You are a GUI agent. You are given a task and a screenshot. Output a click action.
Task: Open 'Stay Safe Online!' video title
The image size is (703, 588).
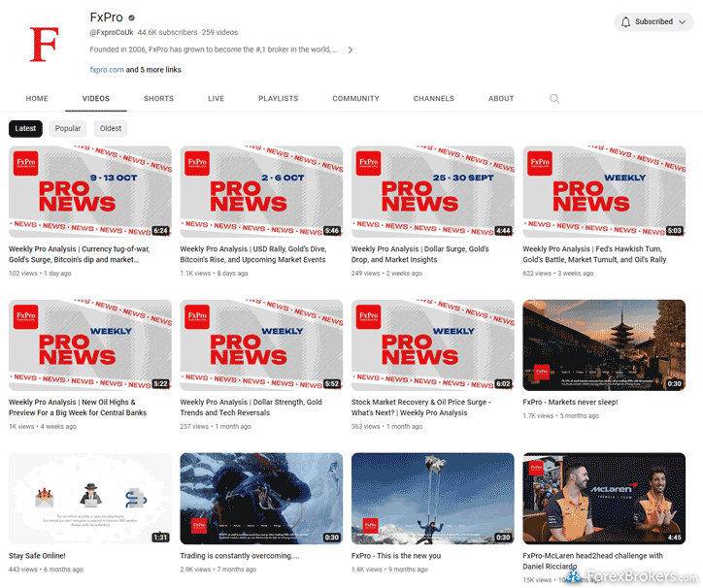click(37, 556)
